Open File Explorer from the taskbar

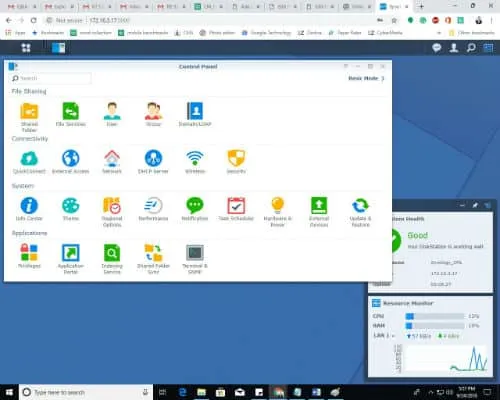coord(201,392)
